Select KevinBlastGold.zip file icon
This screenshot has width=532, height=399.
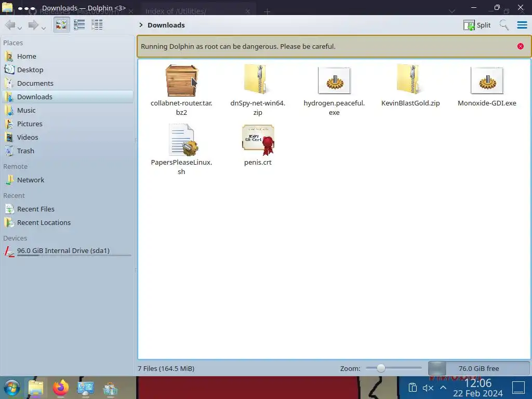point(410,79)
